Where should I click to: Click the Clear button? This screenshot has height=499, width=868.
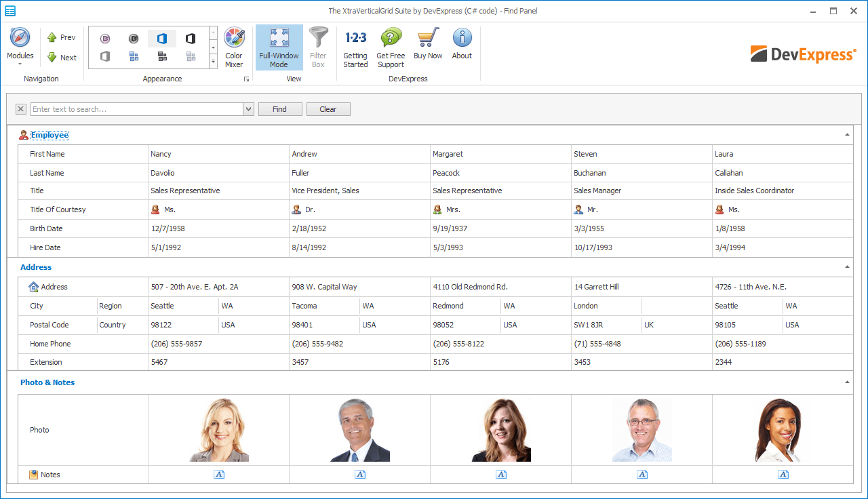[x=328, y=109]
